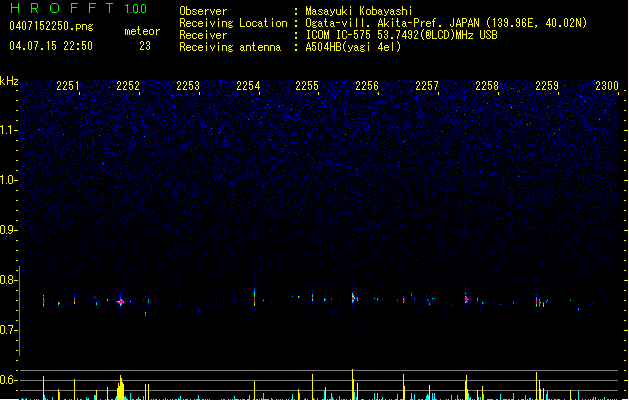Click the date 04.07.15 22:50
Screen dimensions: 629x400
(51, 46)
